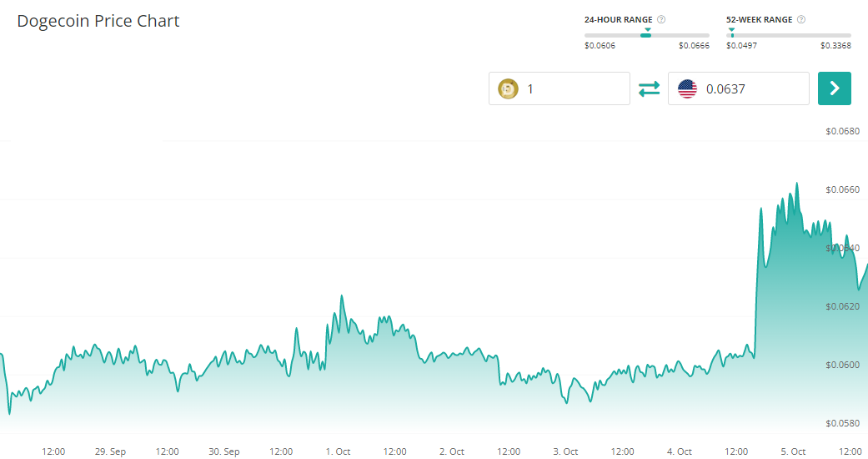Select the 5. Oct date label
Screen dimensions: 868x459
point(793,451)
